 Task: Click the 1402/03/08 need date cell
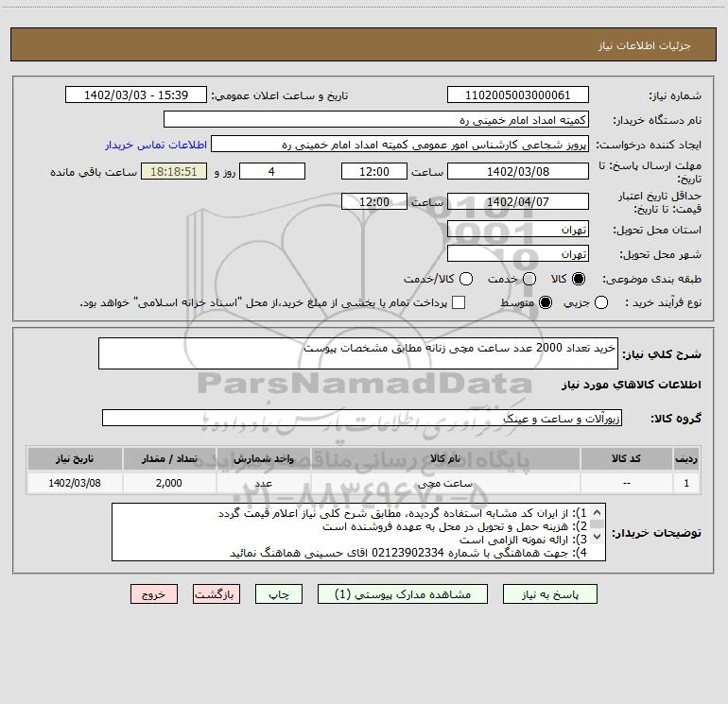point(75,483)
